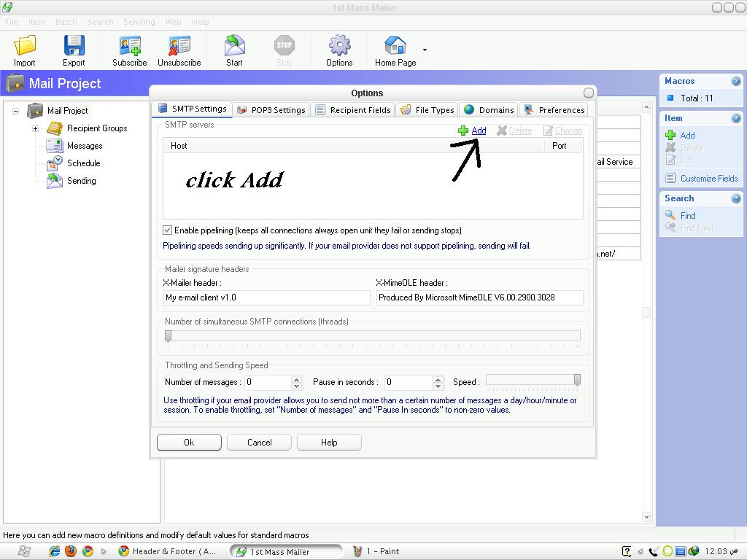747x560 pixels.
Task: Switch to the Paint taskbar button
Action: pos(376,551)
